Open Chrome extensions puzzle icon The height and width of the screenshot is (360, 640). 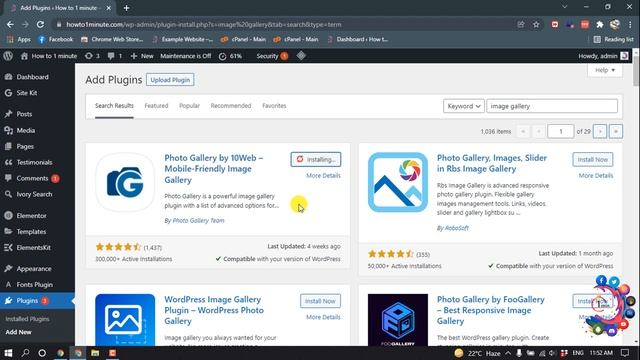(600, 24)
